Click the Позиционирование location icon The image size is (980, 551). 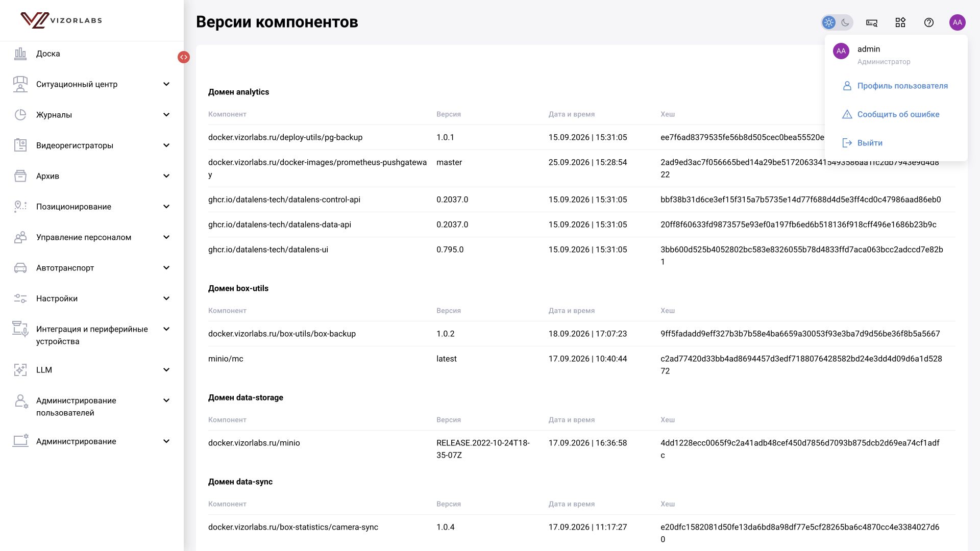20,207
